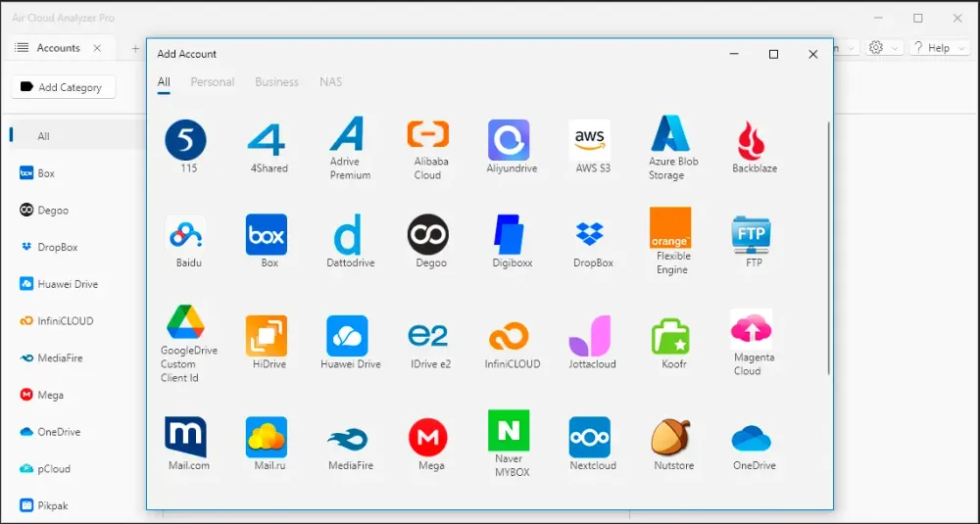Close the Add Account dialog
Screen dimensions: 980x524
tap(812, 54)
